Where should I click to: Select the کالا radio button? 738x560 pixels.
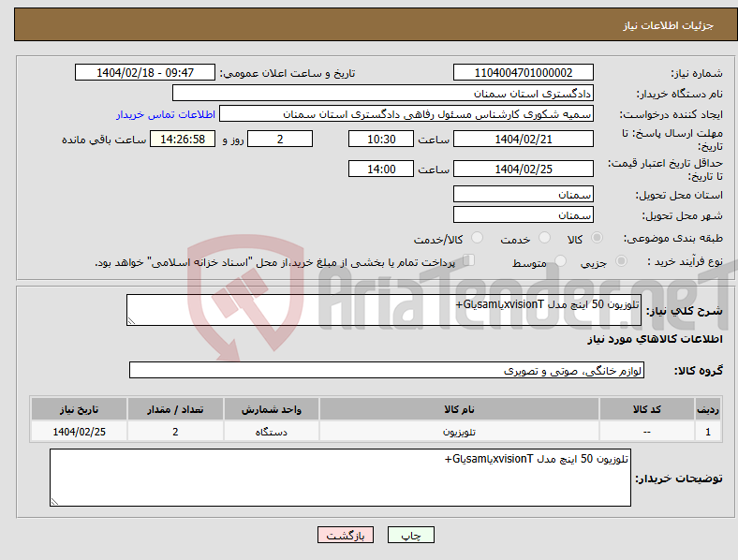pos(597,238)
